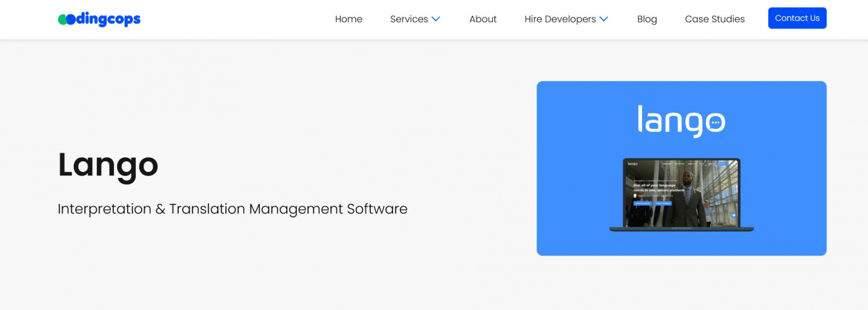This screenshot has width=868, height=310.
Task: Visit the About page
Action: click(x=482, y=19)
